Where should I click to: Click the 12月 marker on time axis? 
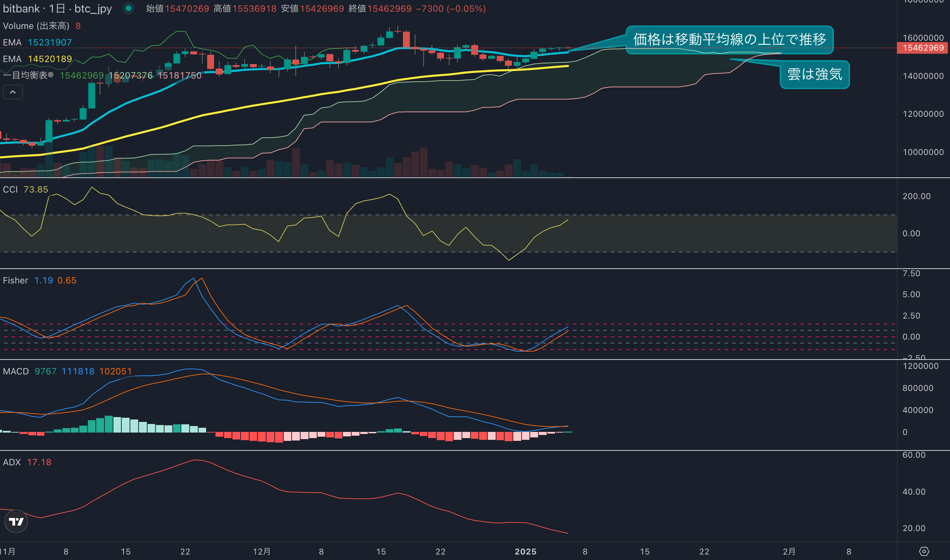point(262,552)
